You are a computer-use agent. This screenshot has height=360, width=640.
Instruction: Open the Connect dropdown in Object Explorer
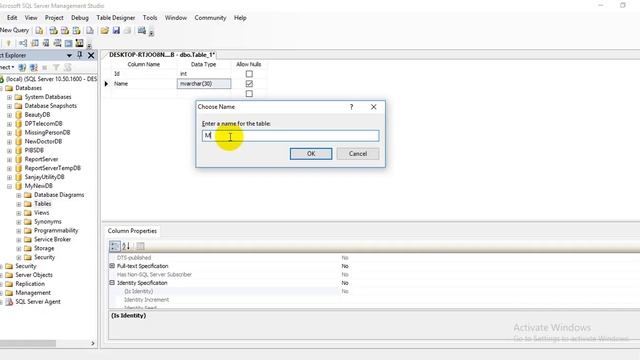coord(7,67)
